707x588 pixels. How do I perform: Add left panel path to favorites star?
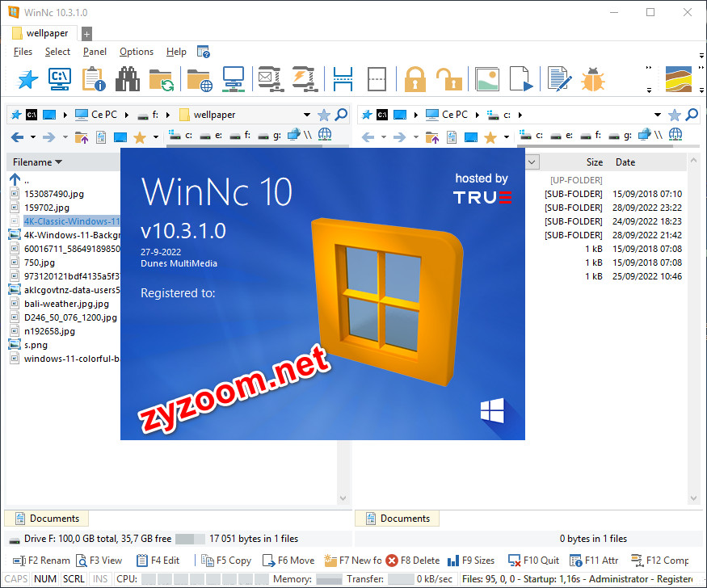[324, 115]
